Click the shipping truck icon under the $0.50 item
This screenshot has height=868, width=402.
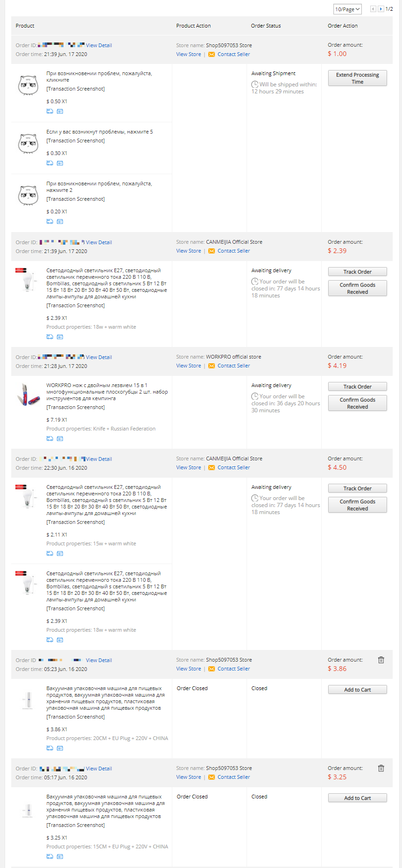pyautogui.click(x=49, y=111)
